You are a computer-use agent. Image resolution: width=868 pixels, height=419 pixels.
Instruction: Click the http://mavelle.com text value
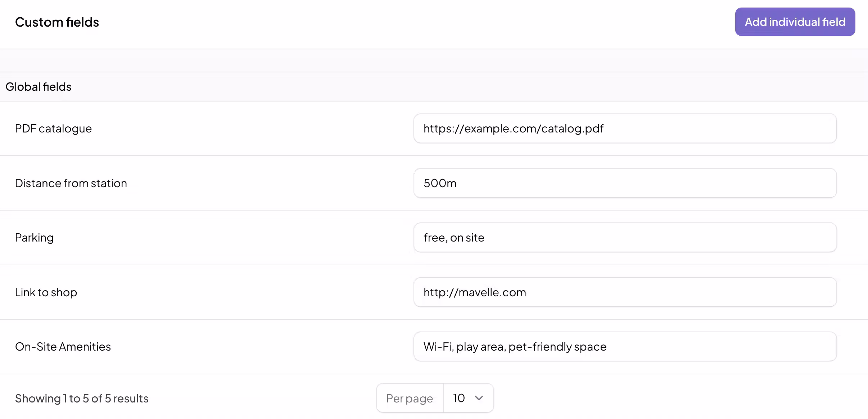coord(475,292)
